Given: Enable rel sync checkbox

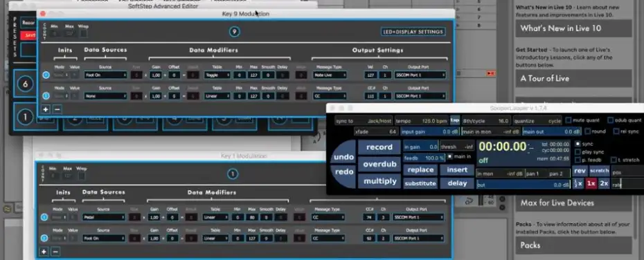Looking at the screenshot, I should point(616,131).
